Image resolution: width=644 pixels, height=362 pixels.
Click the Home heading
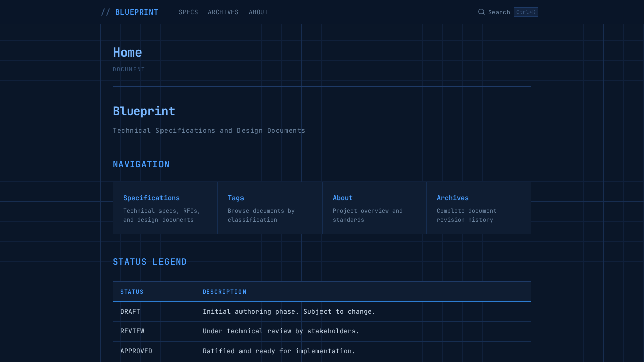pos(127,52)
